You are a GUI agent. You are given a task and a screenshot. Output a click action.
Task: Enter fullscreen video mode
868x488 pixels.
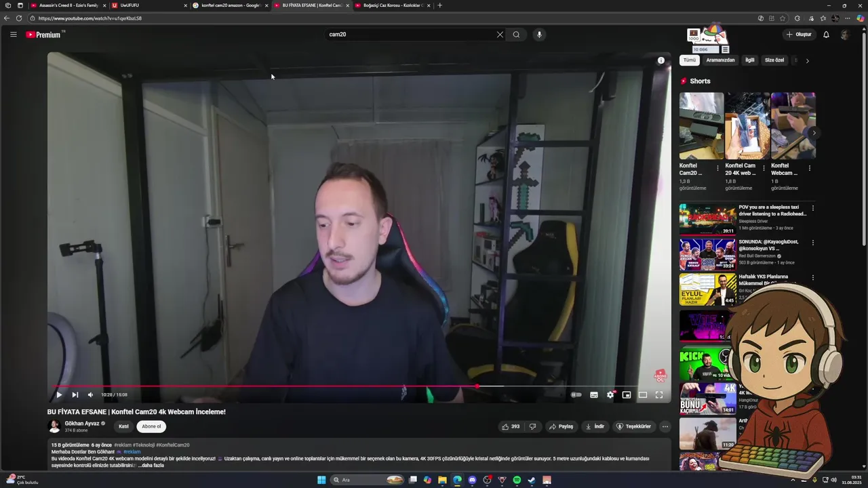pyautogui.click(x=659, y=394)
